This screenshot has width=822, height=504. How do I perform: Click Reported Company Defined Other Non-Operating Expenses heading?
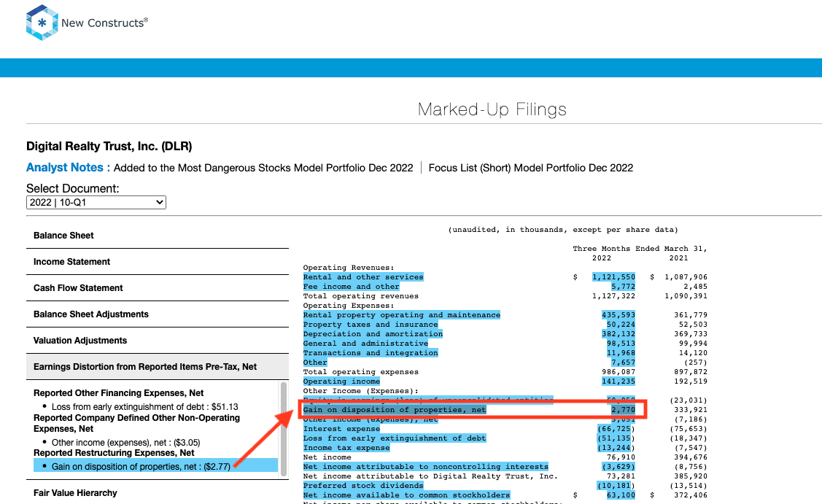pyautogui.click(x=137, y=423)
